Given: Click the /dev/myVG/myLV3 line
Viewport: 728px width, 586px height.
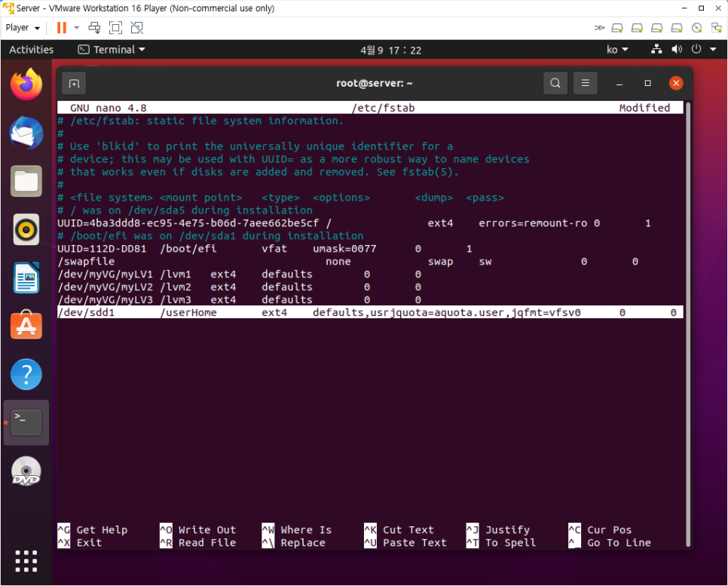Looking at the screenshot, I should click(239, 299).
